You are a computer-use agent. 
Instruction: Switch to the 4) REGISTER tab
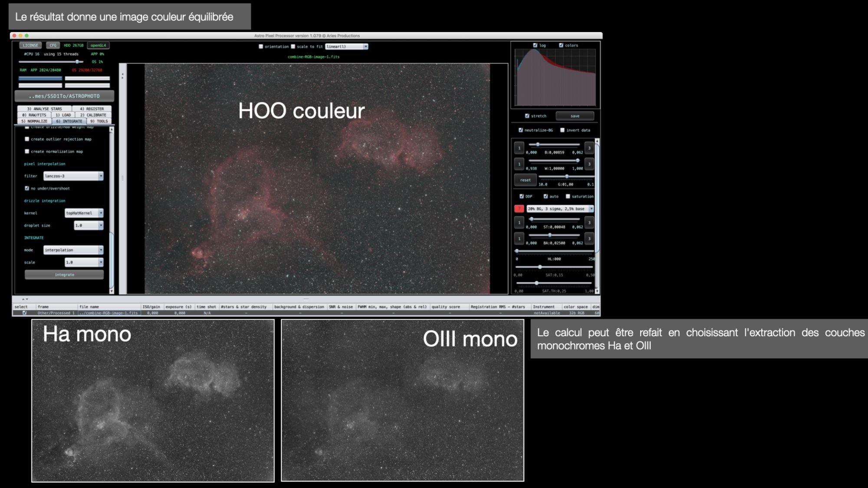(92, 109)
